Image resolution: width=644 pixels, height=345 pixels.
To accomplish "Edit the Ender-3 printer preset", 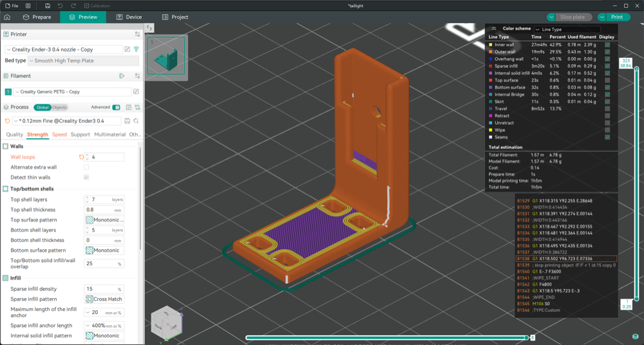I will point(128,50).
